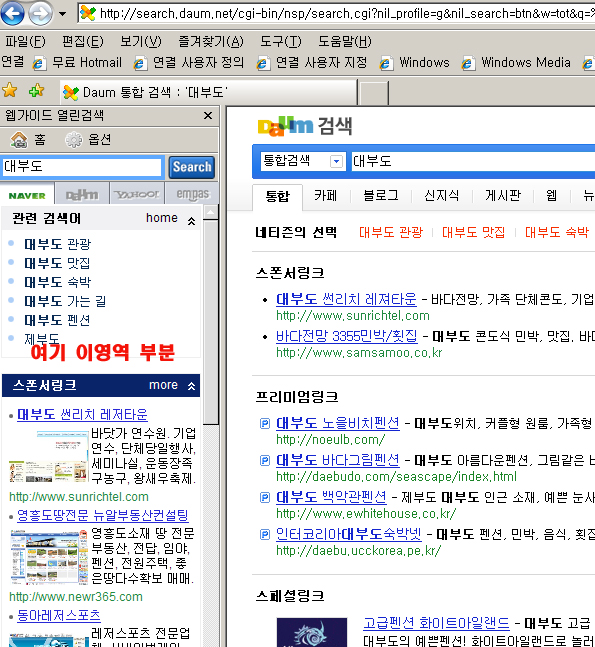
Task: Click the sidebar Search button
Action: (x=192, y=167)
